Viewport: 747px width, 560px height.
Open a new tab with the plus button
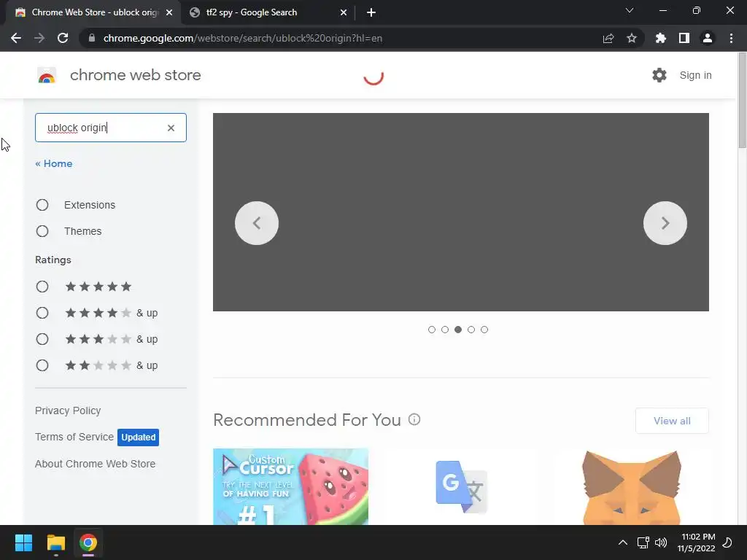371,12
